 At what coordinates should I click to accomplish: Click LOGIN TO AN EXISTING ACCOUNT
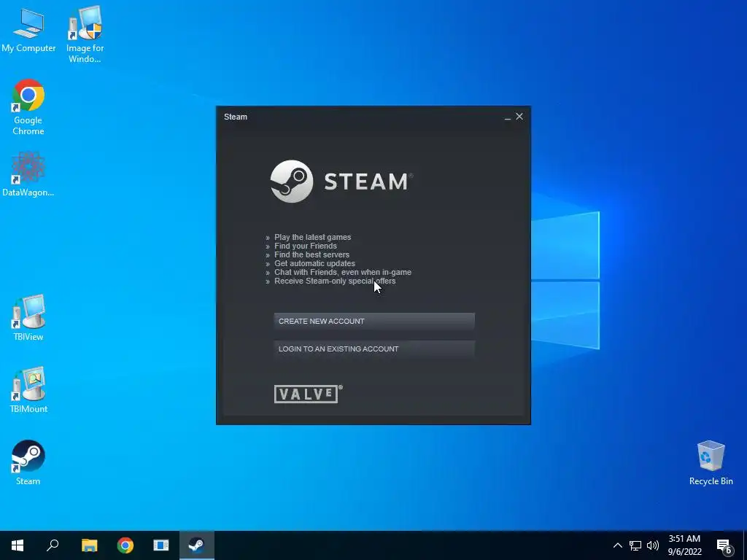pyautogui.click(x=374, y=349)
